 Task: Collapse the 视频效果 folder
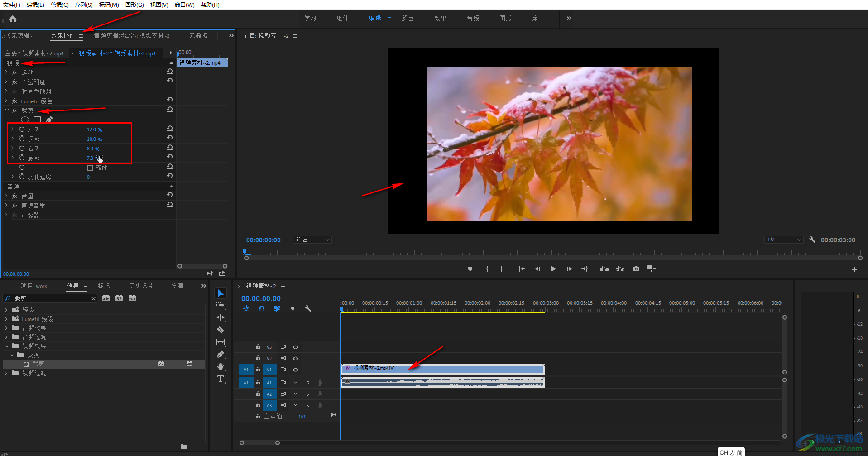[7, 346]
